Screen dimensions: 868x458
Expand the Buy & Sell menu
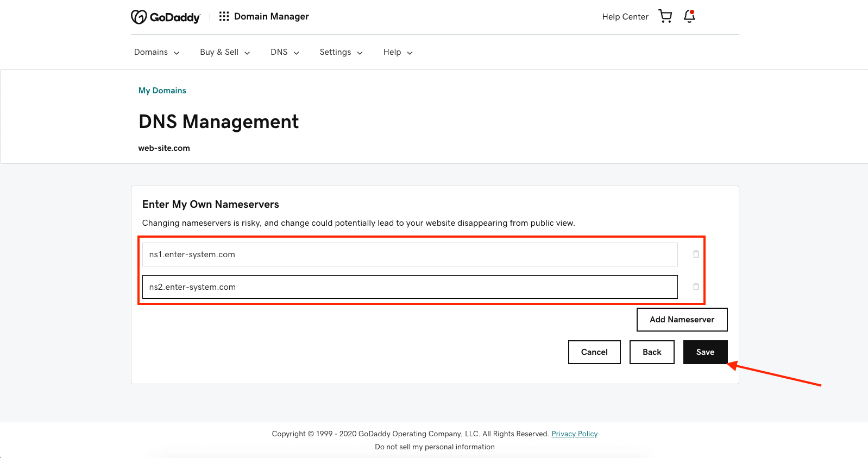coord(225,52)
